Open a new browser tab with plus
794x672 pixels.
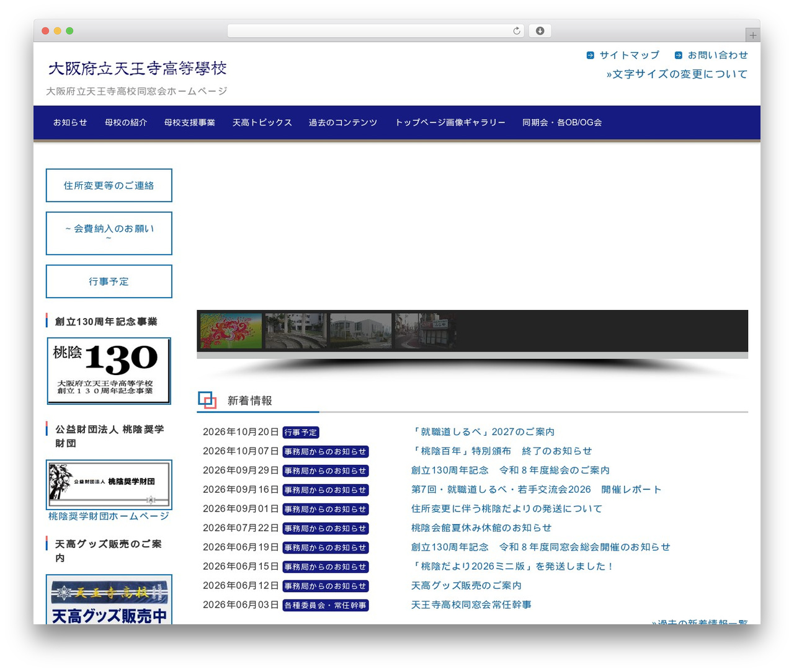click(x=752, y=35)
